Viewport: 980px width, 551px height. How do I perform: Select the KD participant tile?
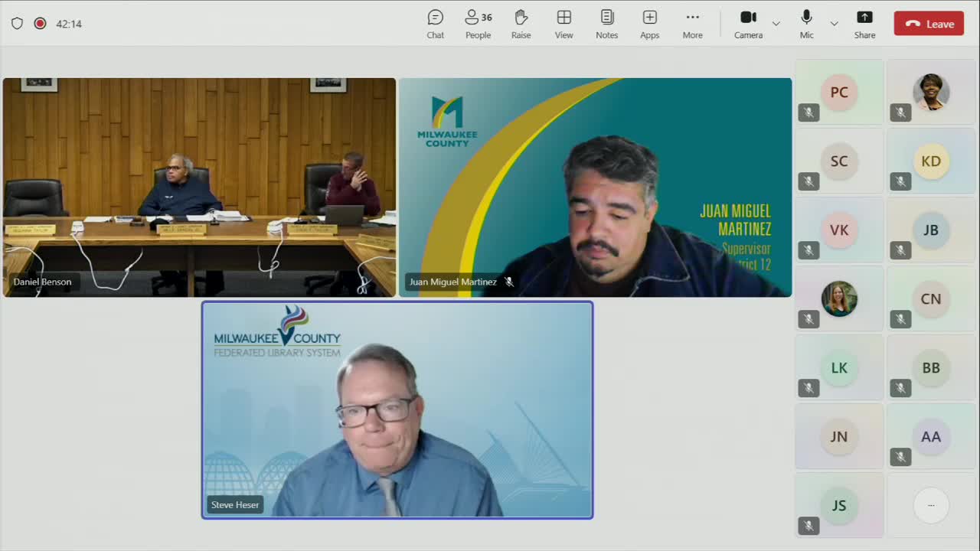coord(931,161)
